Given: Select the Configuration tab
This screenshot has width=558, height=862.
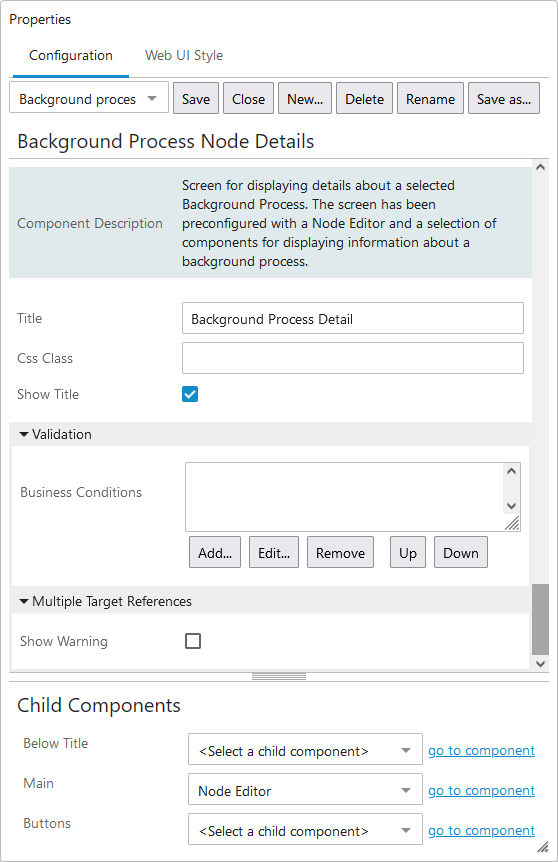Looking at the screenshot, I should click(71, 56).
